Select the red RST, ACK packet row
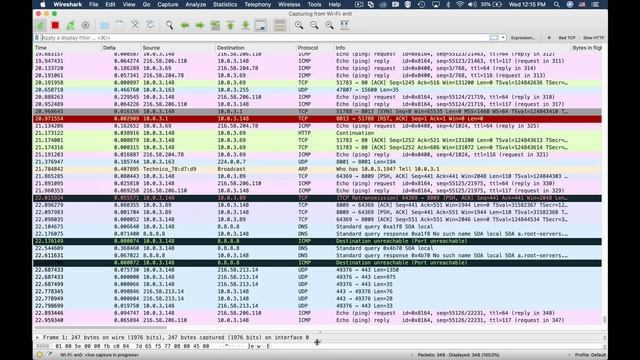The height and width of the screenshot is (360, 640). (317, 119)
